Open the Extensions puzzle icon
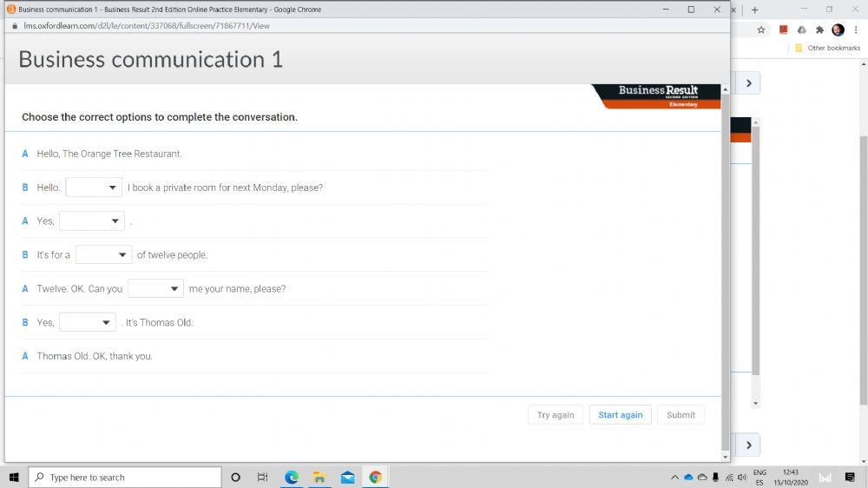 click(820, 30)
